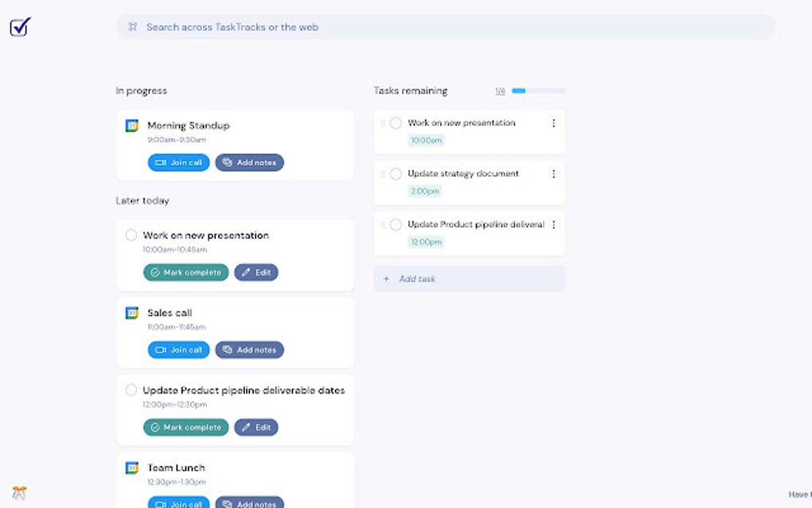Screen dimensions: 812x508
Task: Click the search across TaskTracks input field
Action: [318, 26]
